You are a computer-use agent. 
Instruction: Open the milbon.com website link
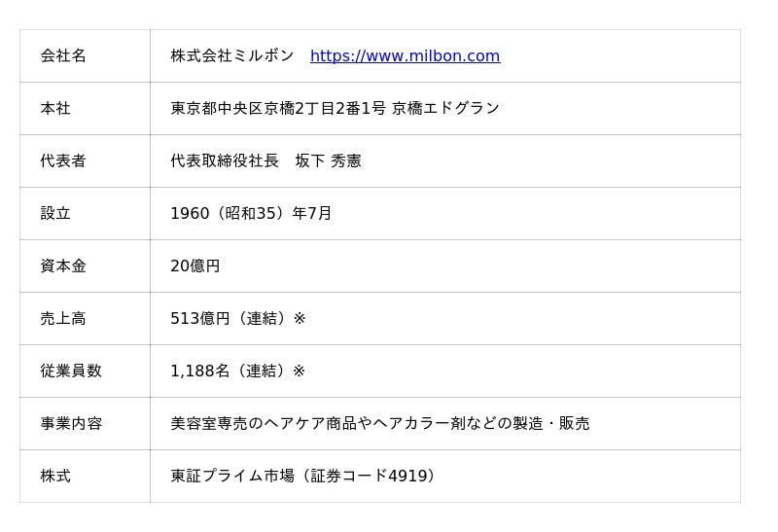point(405,56)
